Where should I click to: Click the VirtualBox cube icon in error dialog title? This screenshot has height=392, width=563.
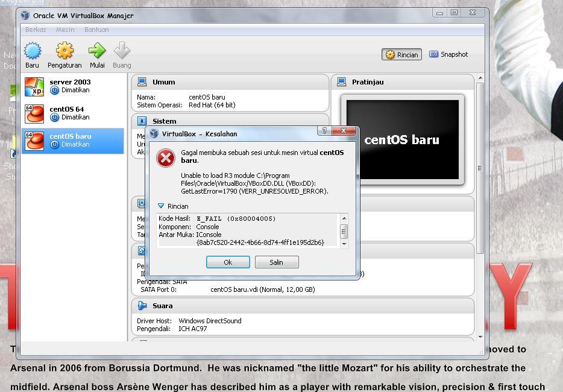[154, 134]
